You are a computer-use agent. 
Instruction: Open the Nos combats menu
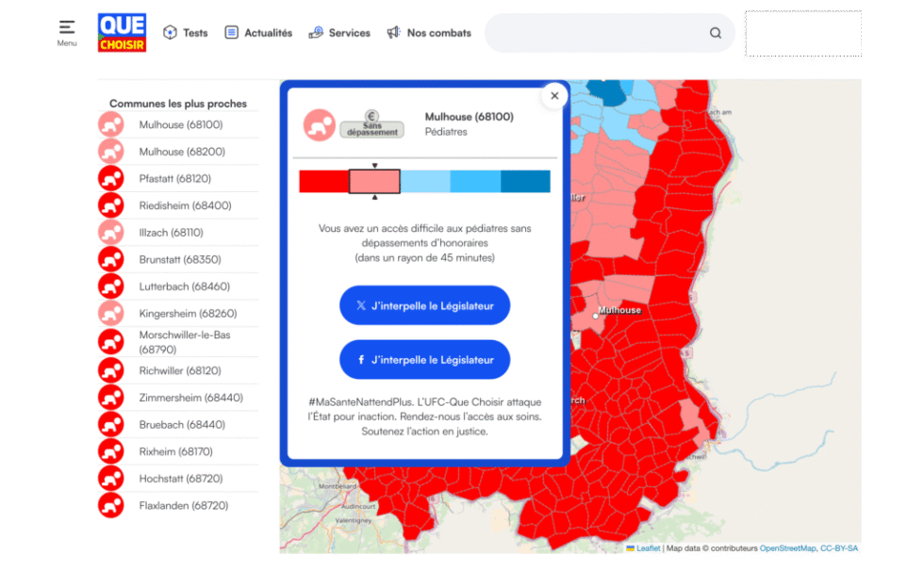(x=429, y=33)
